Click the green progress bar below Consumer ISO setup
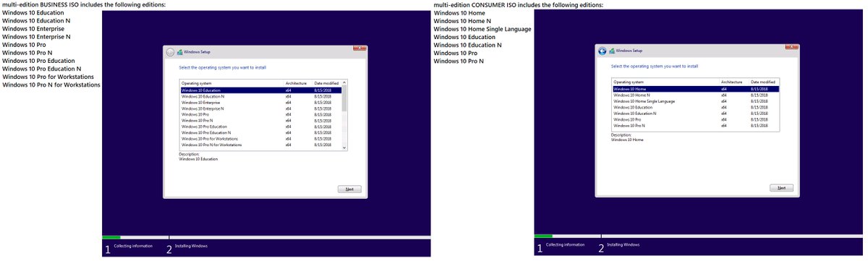The height and width of the screenshot is (261, 868). pyautogui.click(x=543, y=236)
